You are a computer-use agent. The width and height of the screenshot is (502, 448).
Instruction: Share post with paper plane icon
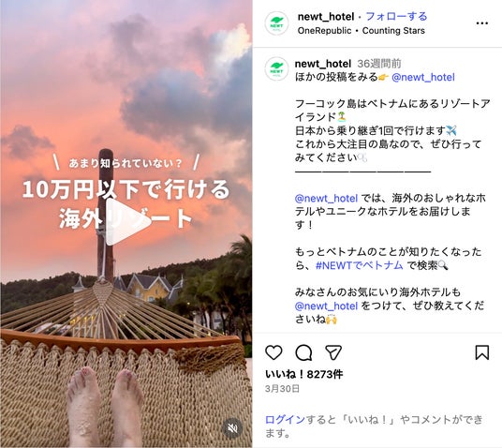pyautogui.click(x=333, y=352)
